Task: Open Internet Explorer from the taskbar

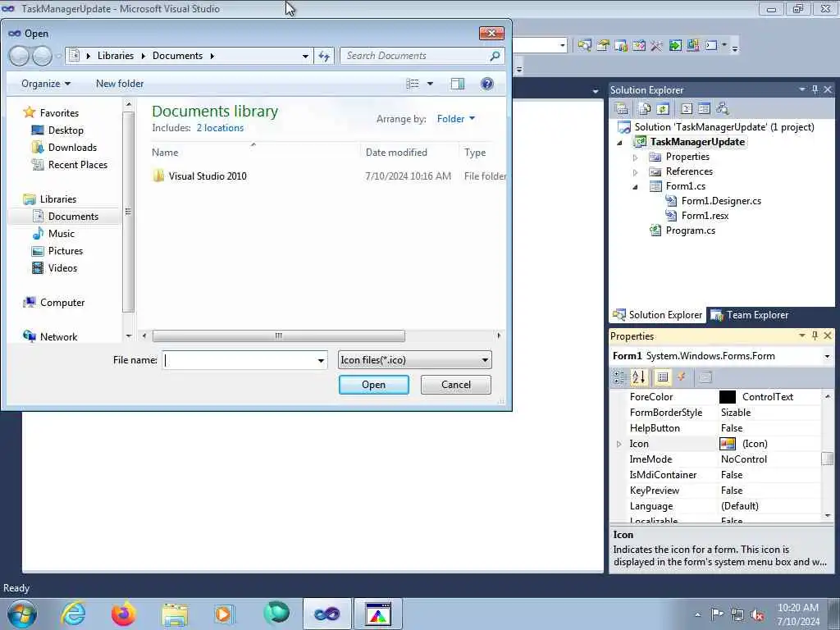Action: [73, 614]
